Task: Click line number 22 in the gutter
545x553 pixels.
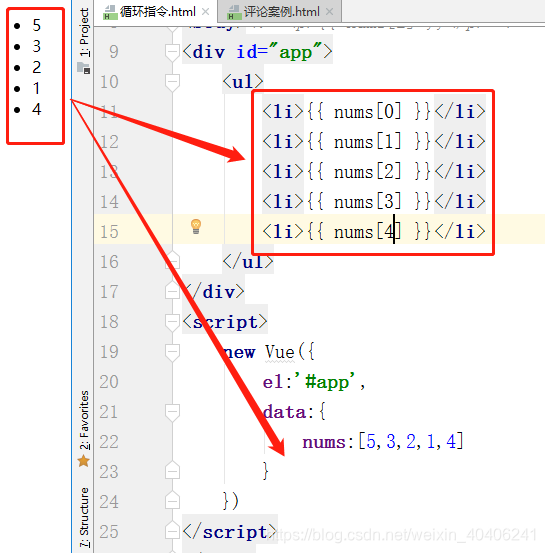Action: tap(109, 442)
